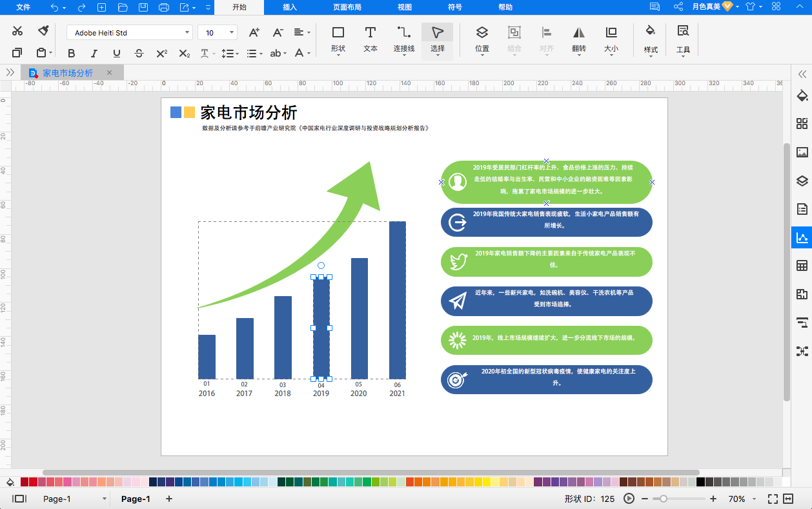This screenshot has width=812, height=509.
Task: Click the Undo arrow icon
Action: [54, 7]
